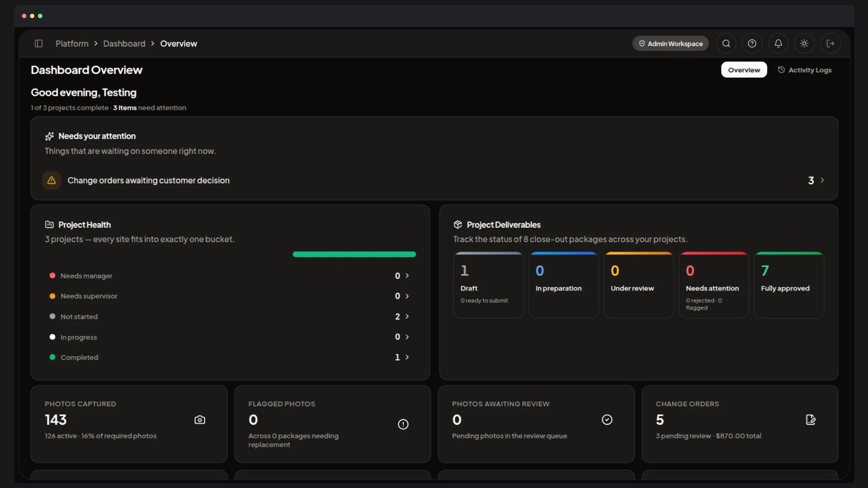This screenshot has width=868, height=488.
Task: Click the logout icon
Action: coord(830,43)
